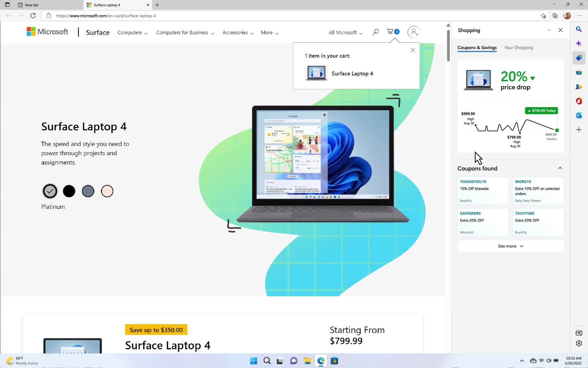Screen dimensions: 588x368
Task: Switch to Your Shopping tab
Action: [518, 48]
